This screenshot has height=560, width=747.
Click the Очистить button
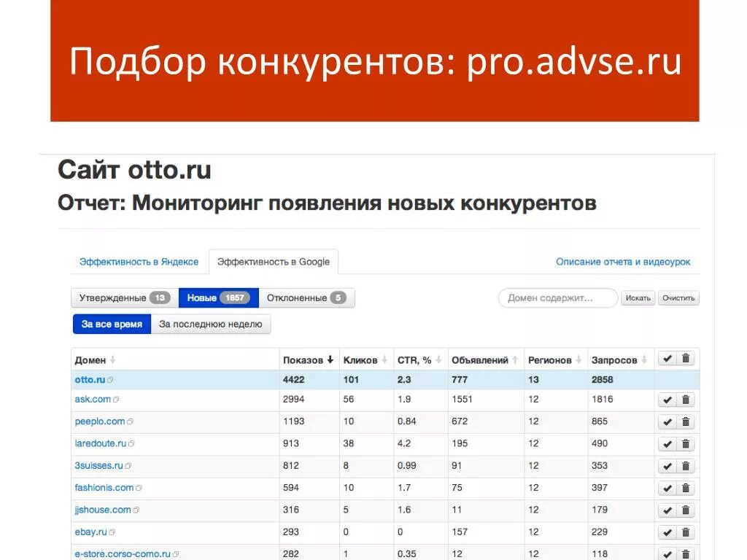pos(678,298)
